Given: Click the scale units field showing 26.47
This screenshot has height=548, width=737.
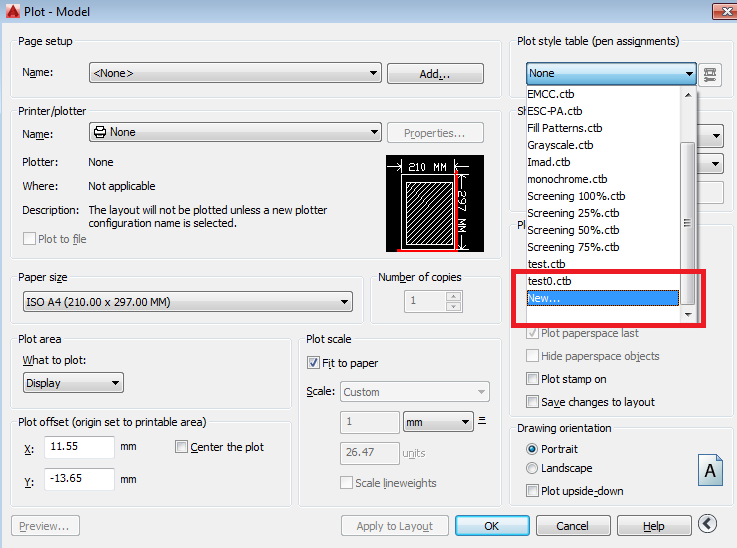Looking at the screenshot, I should tap(370, 453).
